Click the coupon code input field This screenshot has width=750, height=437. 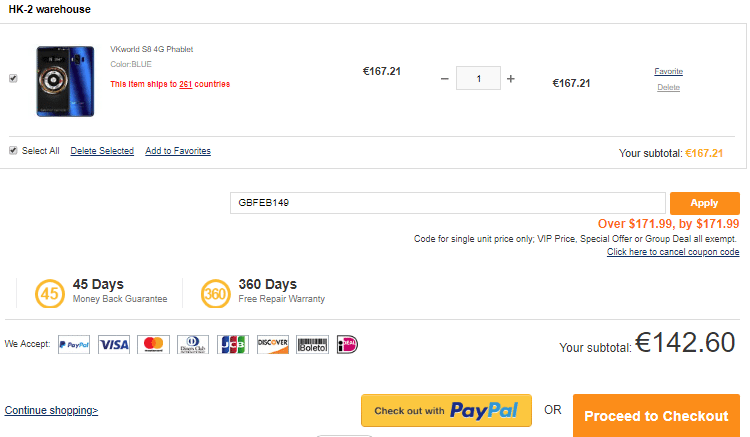point(448,203)
